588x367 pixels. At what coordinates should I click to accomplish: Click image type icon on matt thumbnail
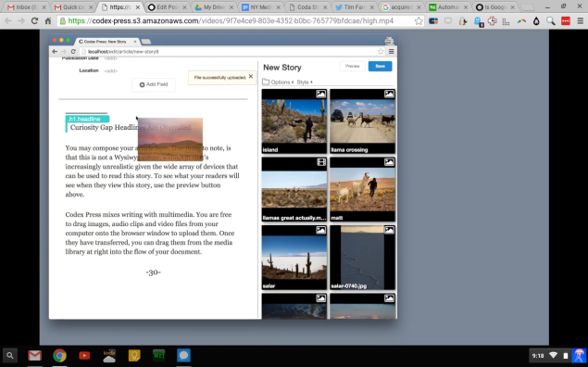[x=389, y=162]
